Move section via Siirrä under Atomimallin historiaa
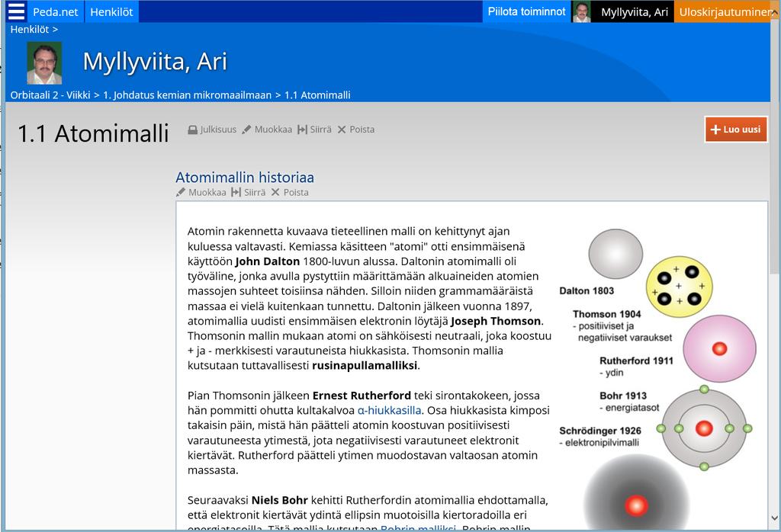781x532 pixels. 255,193
